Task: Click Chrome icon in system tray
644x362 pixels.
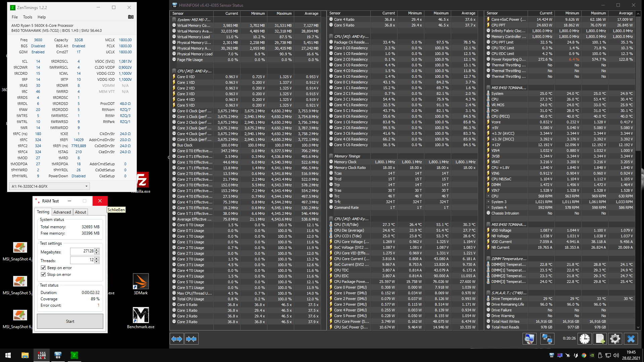Action: [x=584, y=355]
